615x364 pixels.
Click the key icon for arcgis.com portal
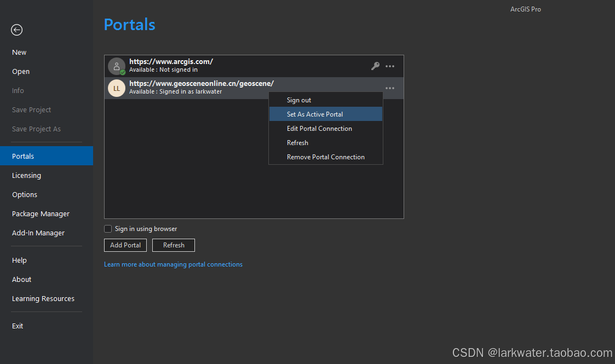tap(375, 66)
